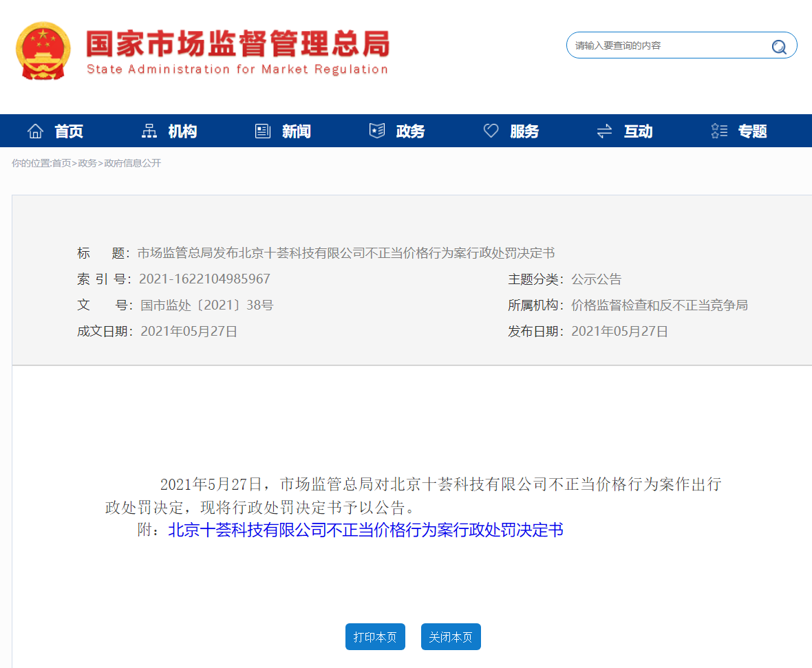Click the home icon beside 首页
Image resolution: width=812 pixels, height=668 pixels.
coord(35,130)
